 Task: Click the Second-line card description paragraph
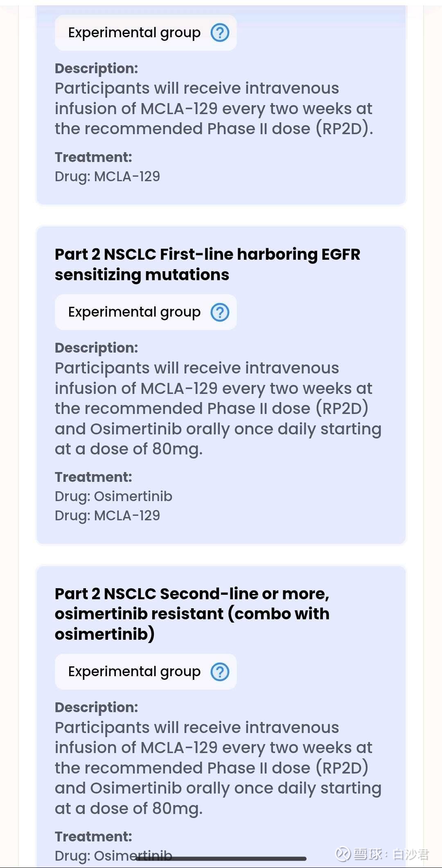218,768
